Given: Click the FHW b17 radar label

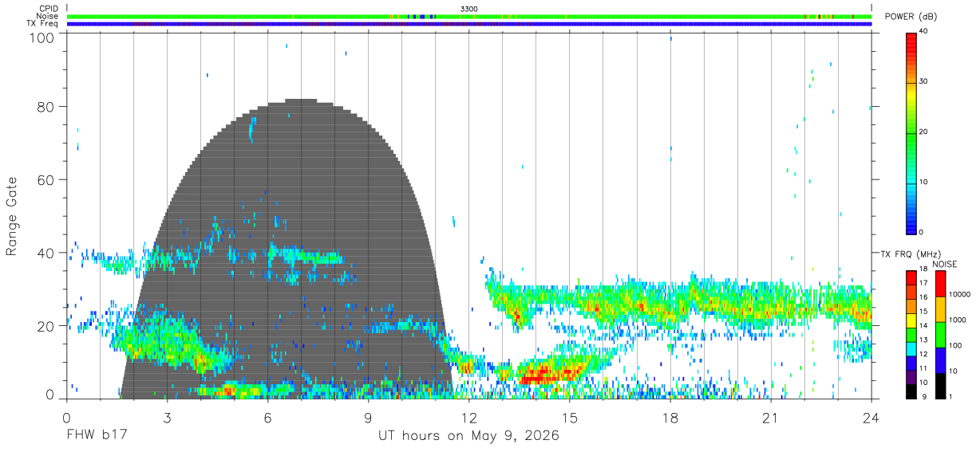Looking at the screenshot, I should click(x=97, y=436).
